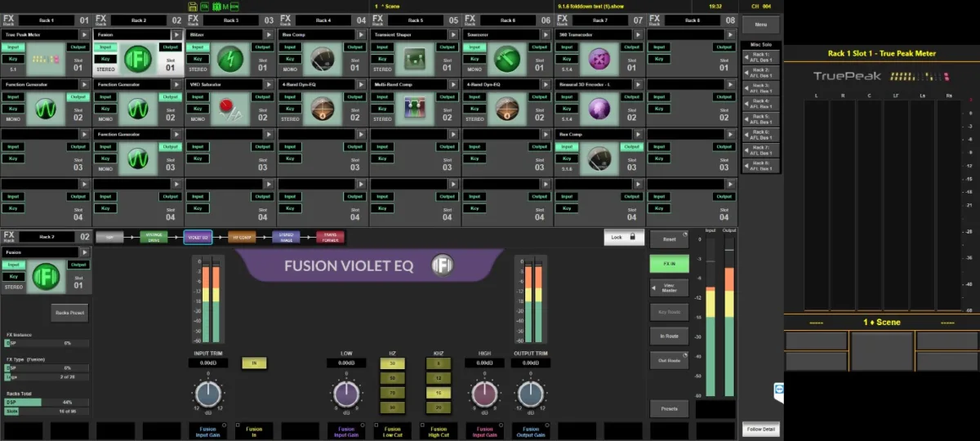
Task: Expand the Multi-Band Comp selector arrow
Action: pyautogui.click(x=454, y=84)
